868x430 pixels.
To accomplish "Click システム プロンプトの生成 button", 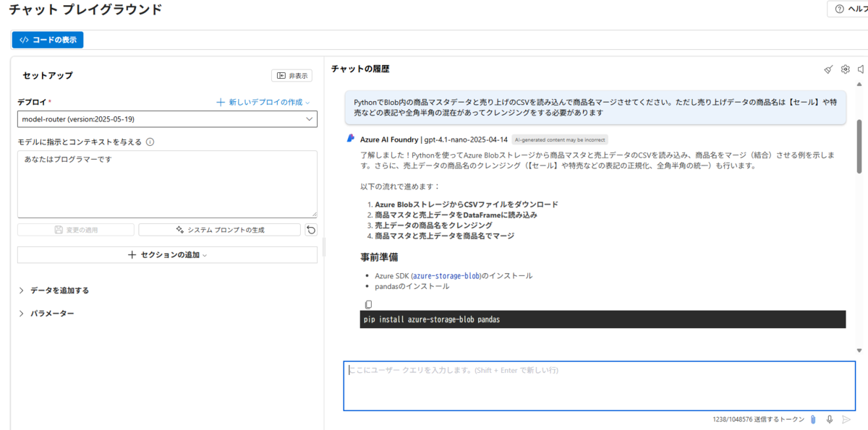I will [x=219, y=230].
